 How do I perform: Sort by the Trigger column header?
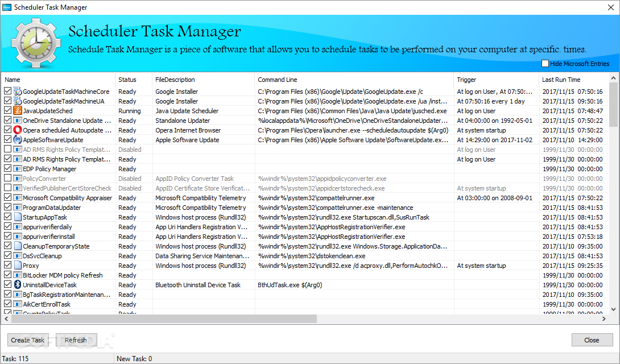tap(496, 80)
